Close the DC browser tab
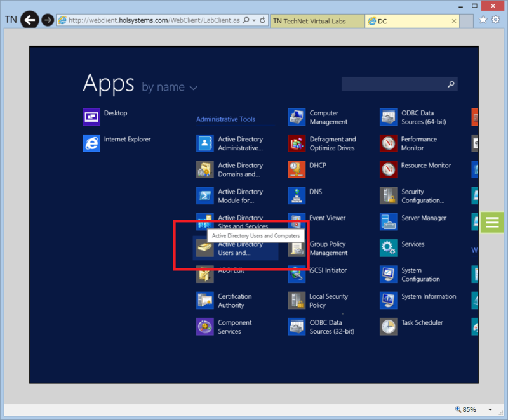Viewport: 508px width, 420px height. click(x=454, y=21)
